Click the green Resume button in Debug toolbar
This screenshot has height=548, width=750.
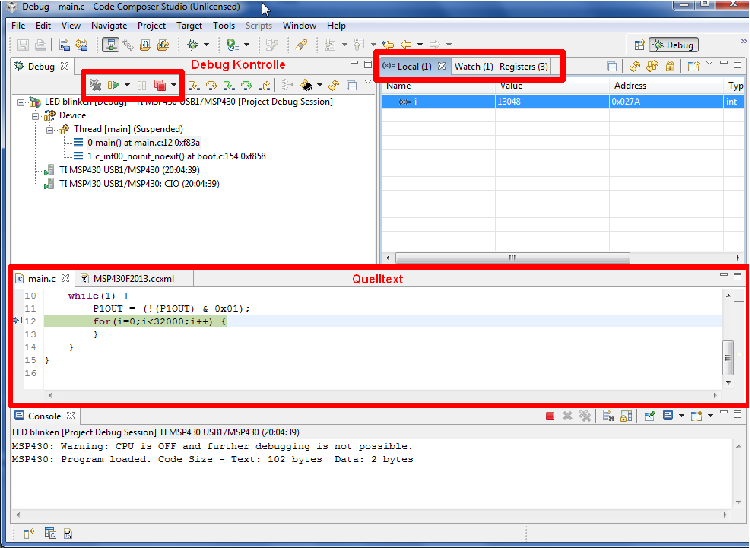click(x=113, y=86)
